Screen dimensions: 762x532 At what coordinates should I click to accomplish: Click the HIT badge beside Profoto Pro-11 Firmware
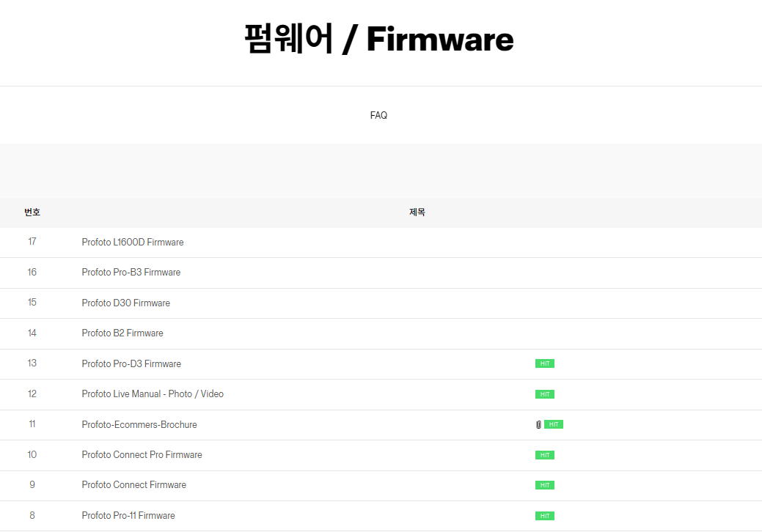pos(544,516)
